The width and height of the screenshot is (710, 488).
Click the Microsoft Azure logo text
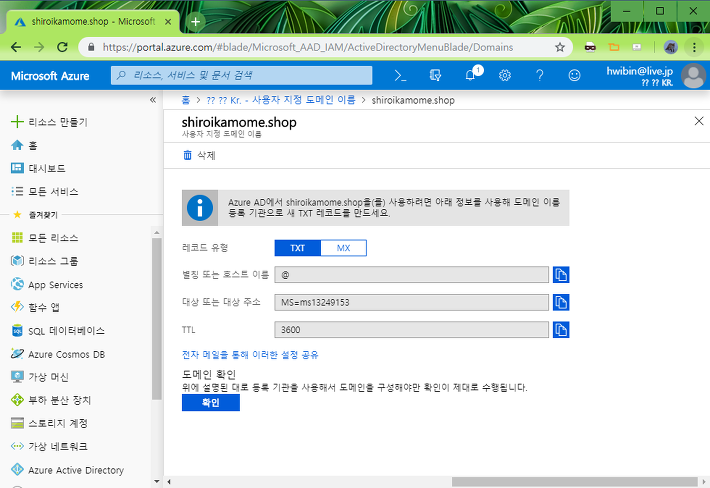pyautogui.click(x=50, y=76)
